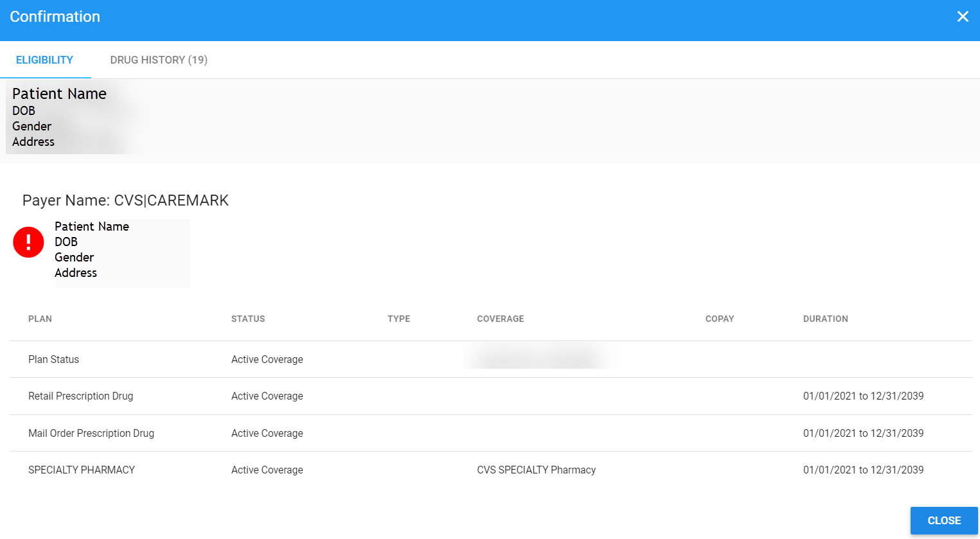
Task: Click the duration date of SPECIALTY PHARMACY
Action: click(863, 470)
